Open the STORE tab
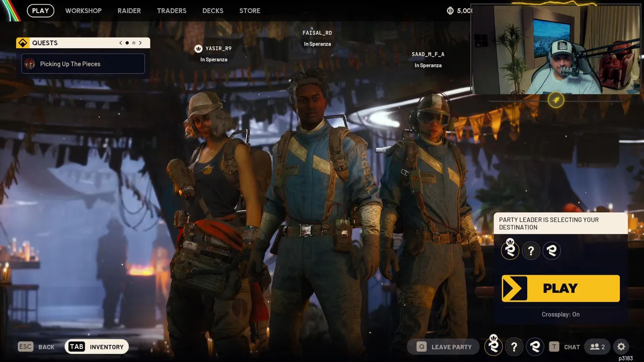 click(250, 11)
